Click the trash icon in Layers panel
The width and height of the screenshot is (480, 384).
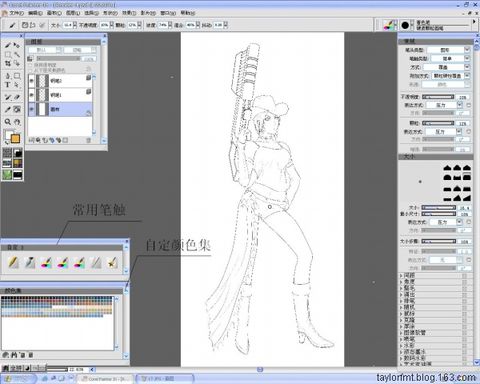point(88,140)
